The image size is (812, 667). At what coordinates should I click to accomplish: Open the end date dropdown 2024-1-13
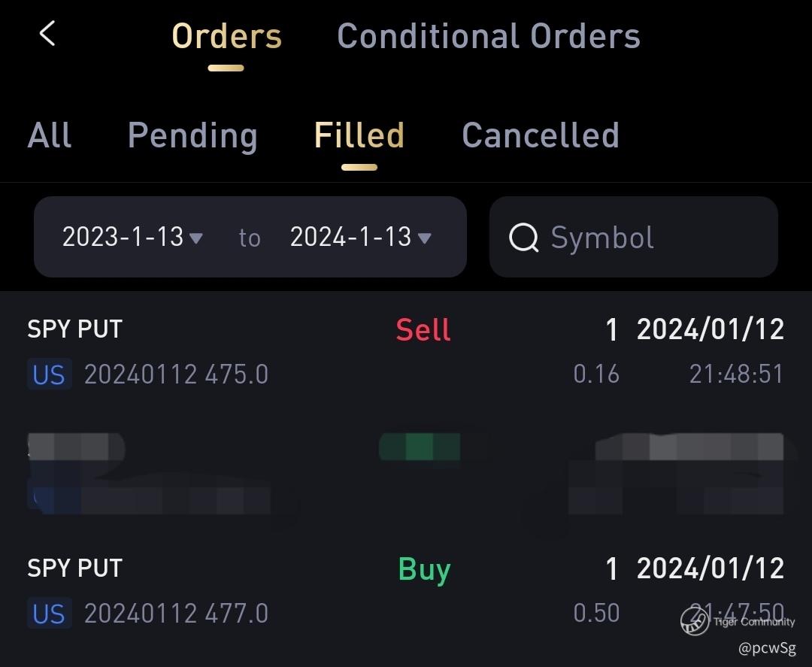click(360, 238)
